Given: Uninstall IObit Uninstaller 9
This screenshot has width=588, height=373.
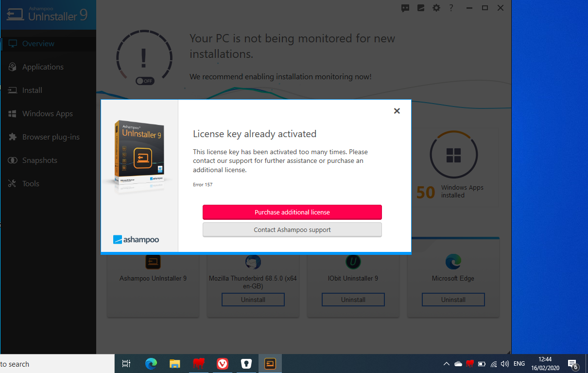Looking at the screenshot, I should point(353,300).
